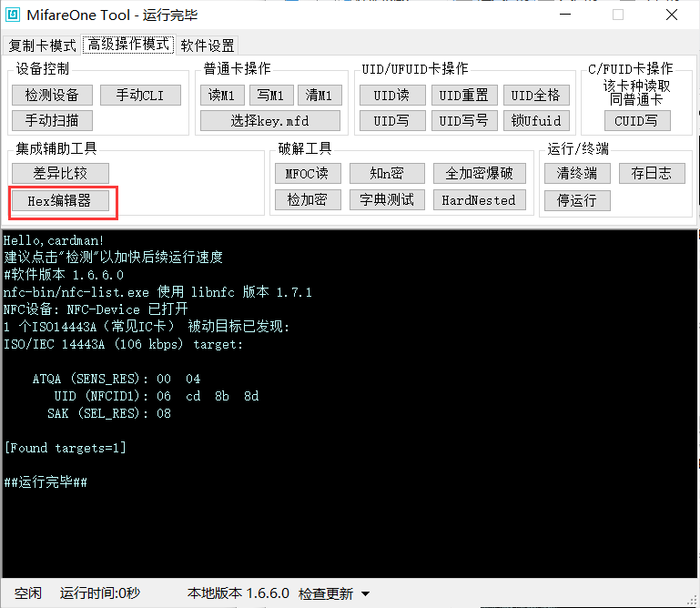Click the 检测设备 button
The width and height of the screenshot is (700, 608).
coord(52,95)
